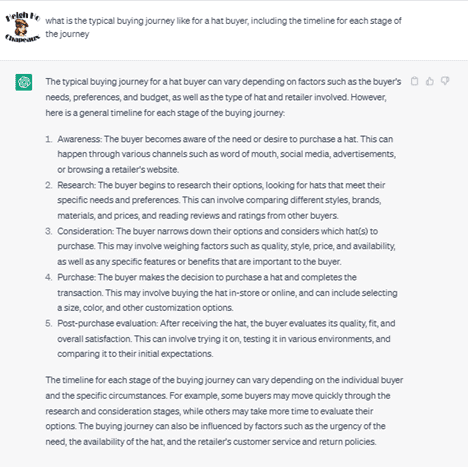468x467 pixels.
Task: Click list number 3 marker
Action: pyautogui.click(x=49, y=231)
